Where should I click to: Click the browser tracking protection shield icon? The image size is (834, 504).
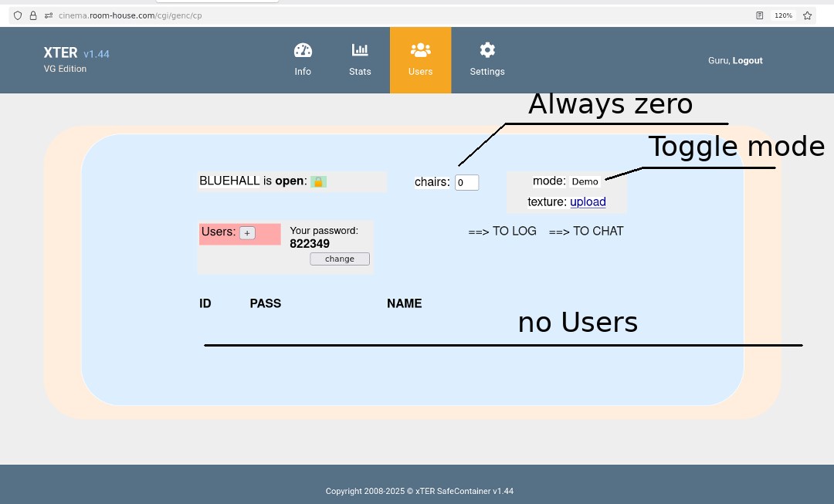point(19,15)
